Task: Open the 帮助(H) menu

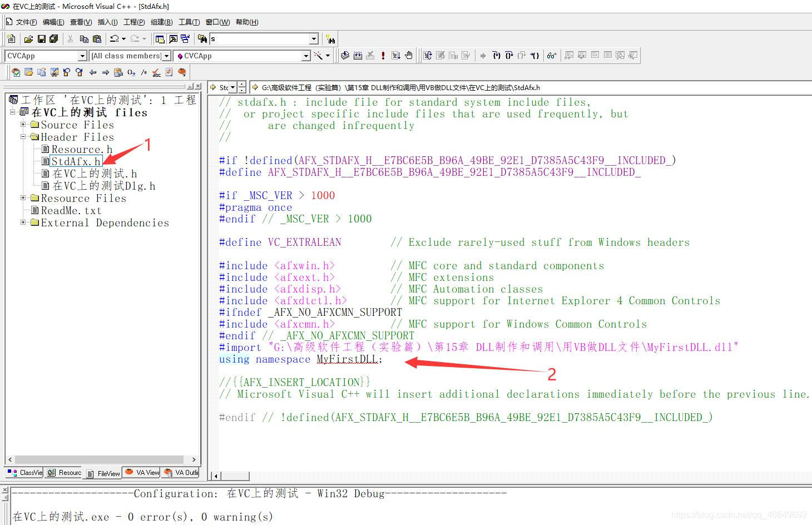Action: (247, 22)
